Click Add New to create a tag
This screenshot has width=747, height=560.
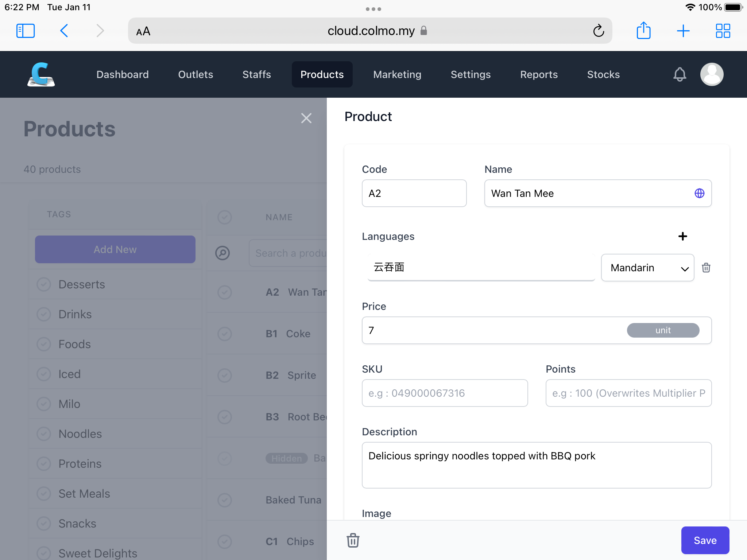click(115, 249)
